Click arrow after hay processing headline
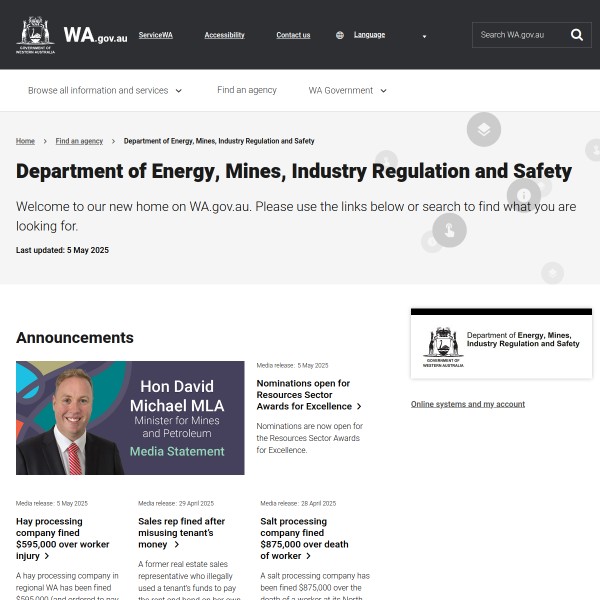This screenshot has height=600, width=600. [x=46, y=556]
